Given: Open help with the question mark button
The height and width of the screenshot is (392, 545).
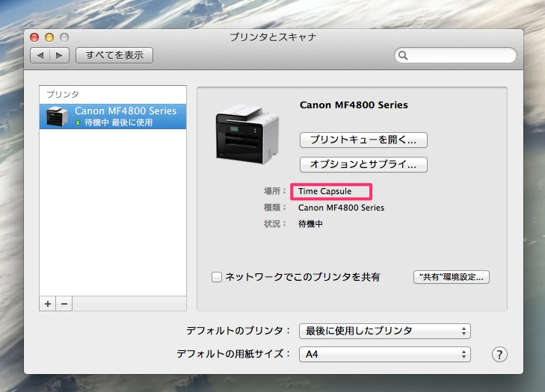Looking at the screenshot, I should 499,355.
